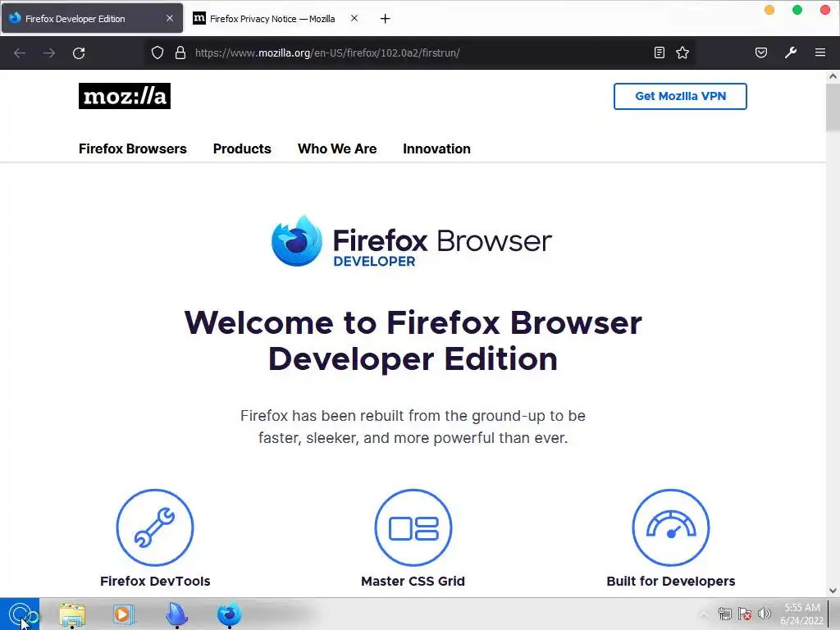Screen dimensions: 840x630
Task: Click the page scrollbar up arrow
Action: [833, 76]
